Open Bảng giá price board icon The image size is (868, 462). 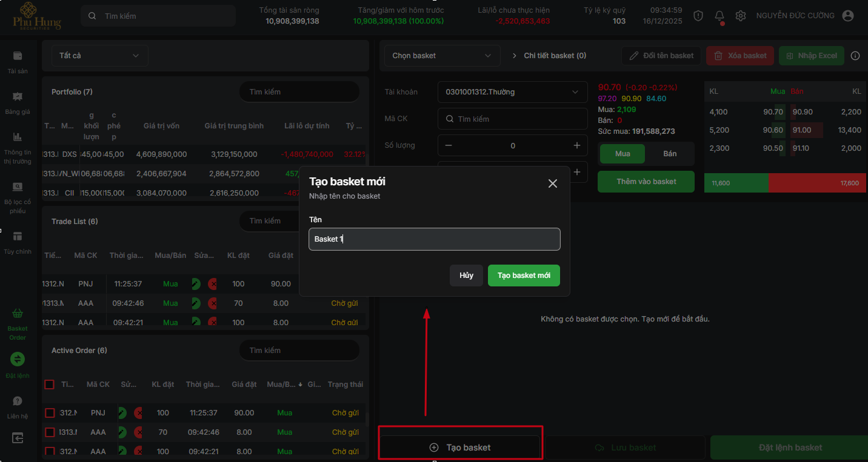coord(18,96)
